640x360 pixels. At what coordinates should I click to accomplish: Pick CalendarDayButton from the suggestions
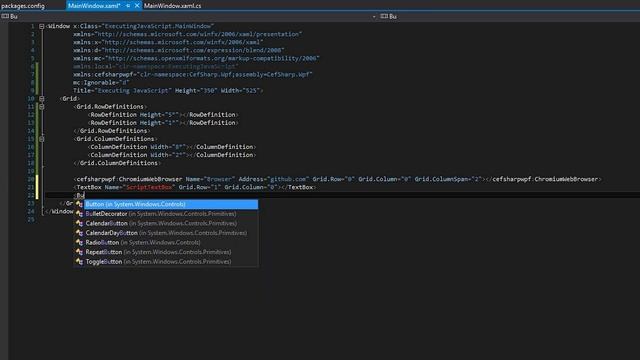tap(166, 233)
